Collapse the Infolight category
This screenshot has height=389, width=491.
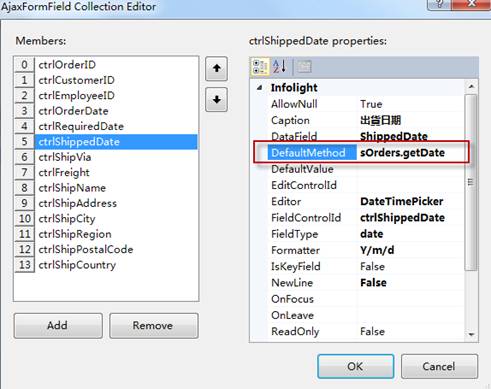click(259, 88)
